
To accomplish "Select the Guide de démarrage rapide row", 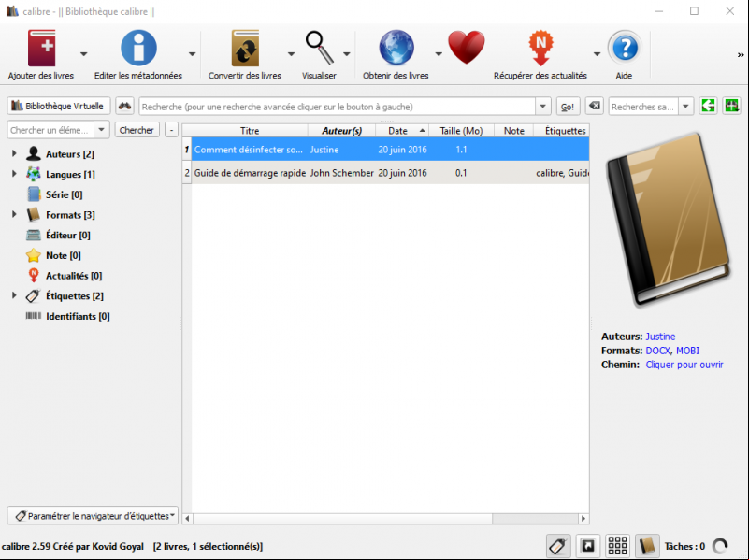I will [385, 173].
